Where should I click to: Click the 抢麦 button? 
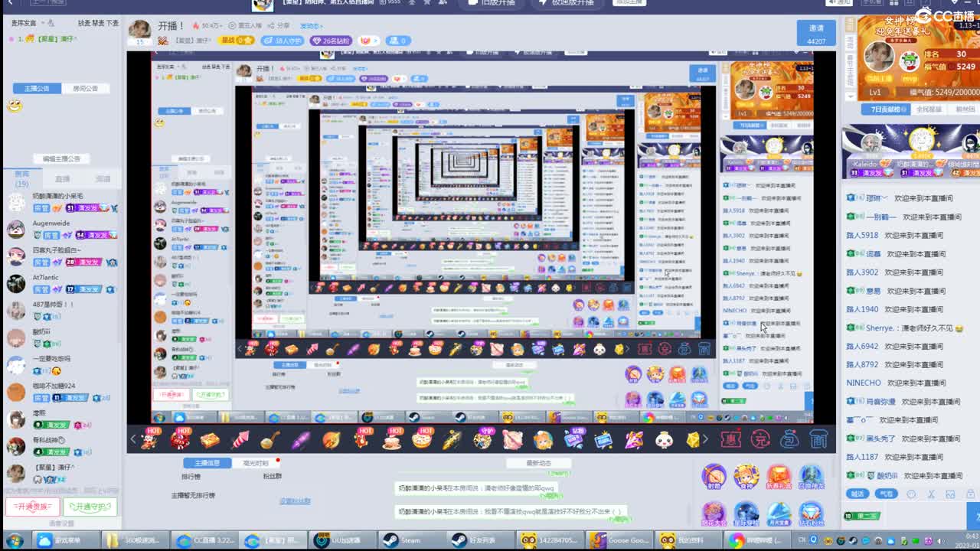pyautogui.click(x=84, y=23)
